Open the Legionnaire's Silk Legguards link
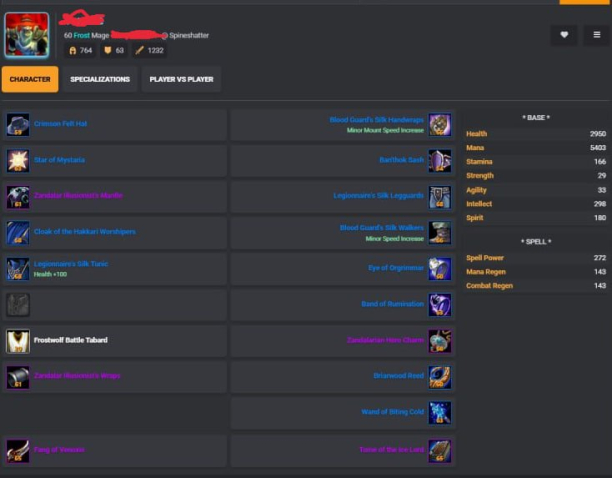This screenshot has width=612, height=478. pyautogui.click(x=378, y=195)
